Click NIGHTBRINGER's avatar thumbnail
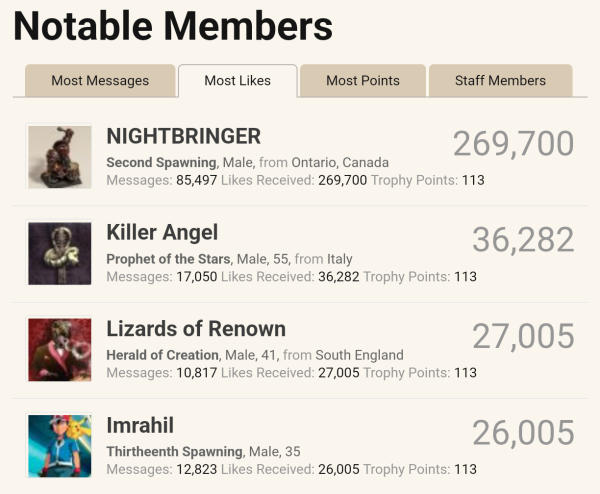This screenshot has height=494, width=600. tap(59, 156)
